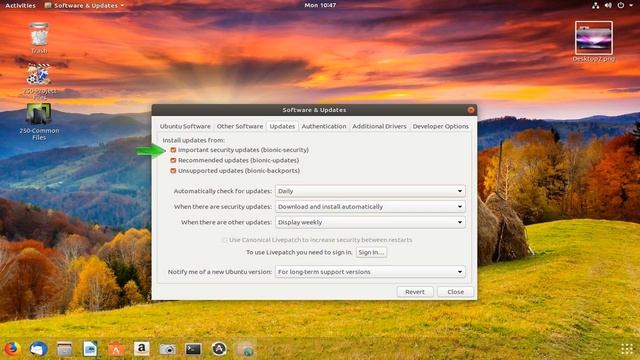Open the other updates Display weekly dropdown
640x360 pixels.
point(370,222)
